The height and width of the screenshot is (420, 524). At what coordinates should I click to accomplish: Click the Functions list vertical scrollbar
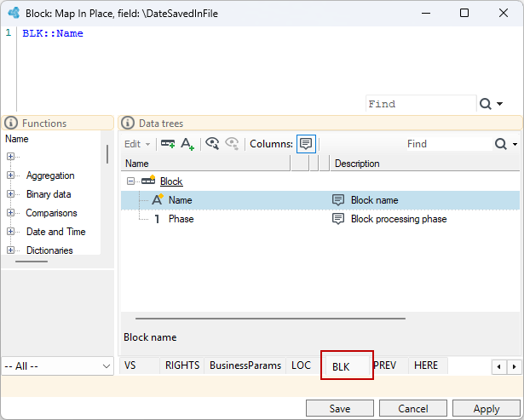[x=107, y=154]
